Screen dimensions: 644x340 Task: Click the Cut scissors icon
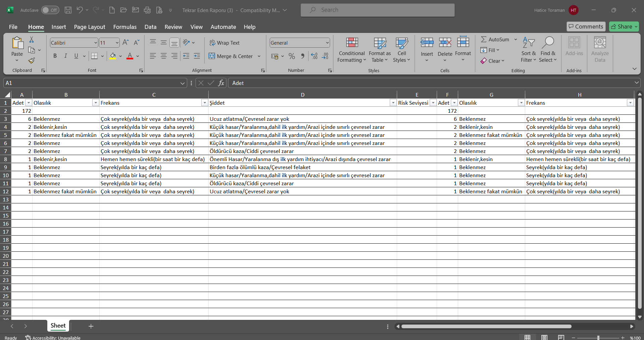click(x=32, y=40)
